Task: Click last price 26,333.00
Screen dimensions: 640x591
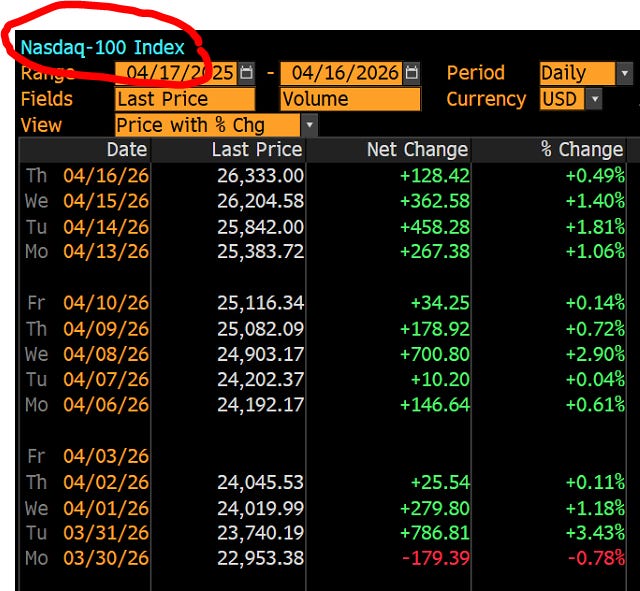Action: pos(260,176)
